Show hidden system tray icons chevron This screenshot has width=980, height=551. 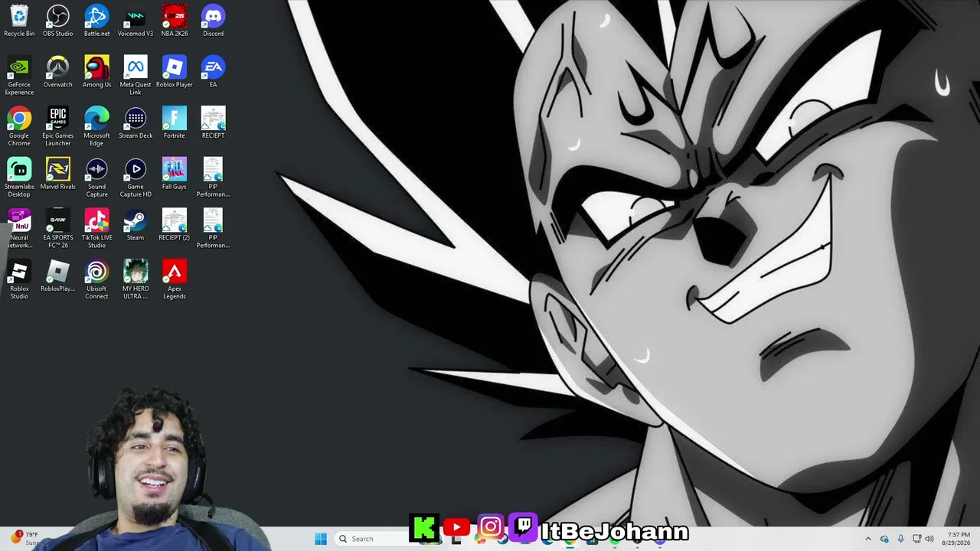tap(867, 539)
